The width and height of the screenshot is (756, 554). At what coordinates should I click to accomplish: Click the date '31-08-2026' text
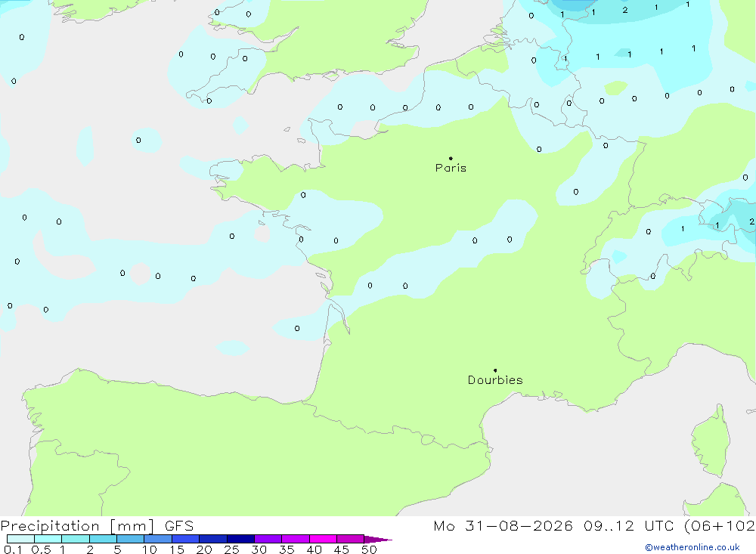tap(519, 526)
